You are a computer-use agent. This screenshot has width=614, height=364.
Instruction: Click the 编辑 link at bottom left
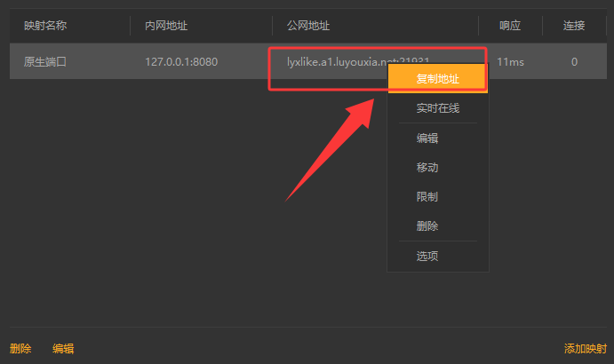63,348
